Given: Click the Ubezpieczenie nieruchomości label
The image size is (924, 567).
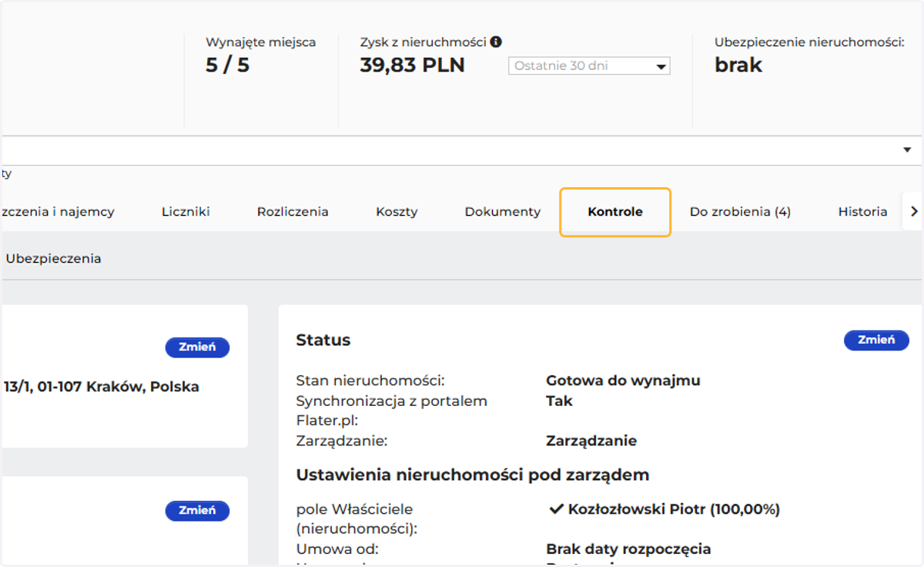Looking at the screenshot, I should pyautogui.click(x=809, y=42).
